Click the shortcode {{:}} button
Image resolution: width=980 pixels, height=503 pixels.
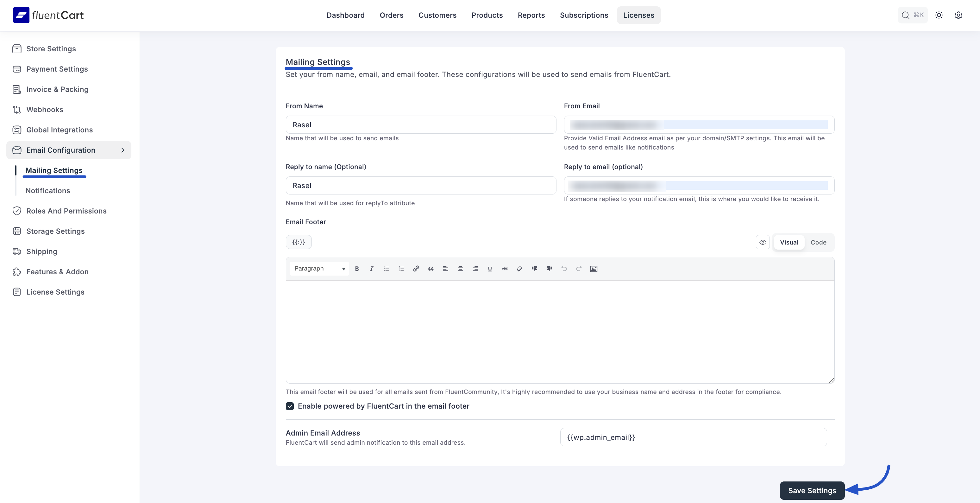[x=298, y=242]
